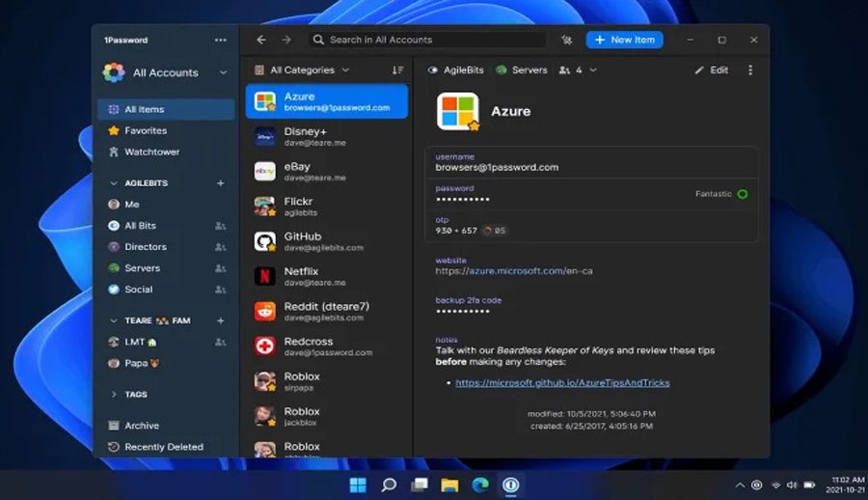Open the three-dot menu beside 1Password title
Viewport: 868px width, 500px height.
coord(221,41)
